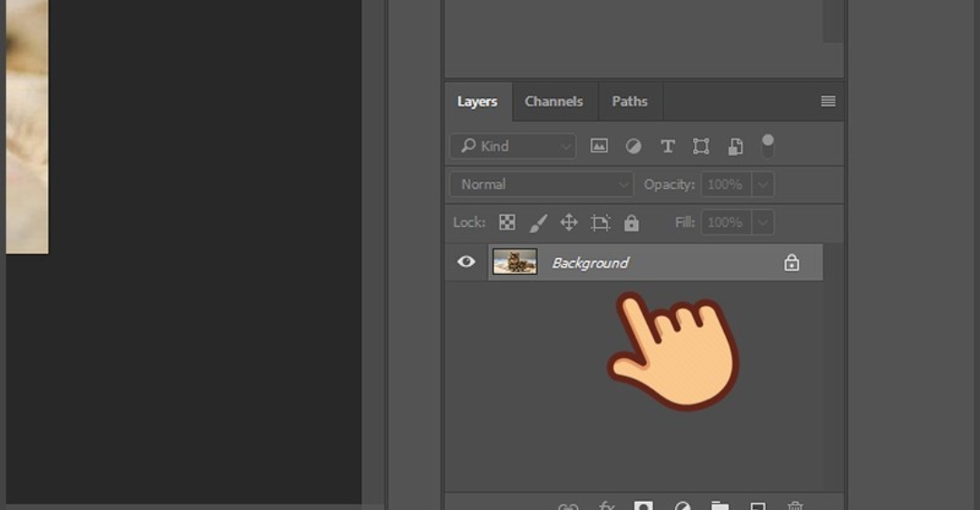Create a new layer
The width and height of the screenshot is (980, 510).
[x=758, y=506]
